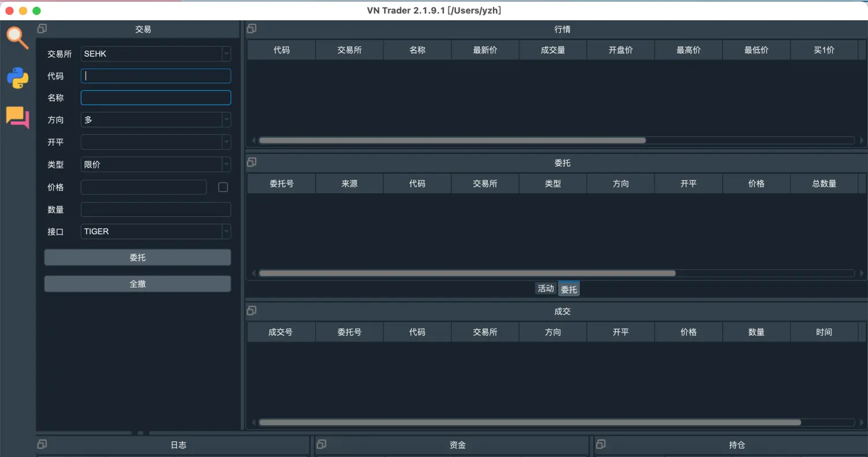Toggle the checkbox next to 价格 field
The width and height of the screenshot is (868, 457).
223,187
